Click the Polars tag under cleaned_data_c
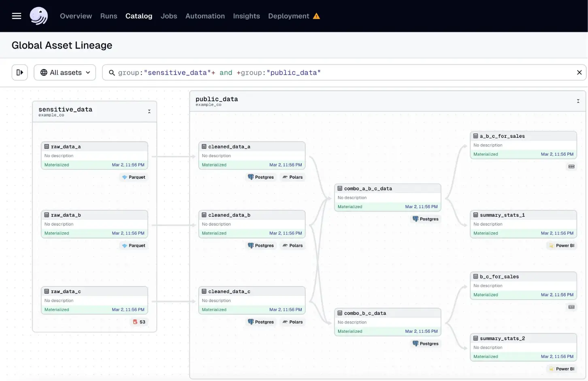The height and width of the screenshot is (381, 588). point(292,322)
